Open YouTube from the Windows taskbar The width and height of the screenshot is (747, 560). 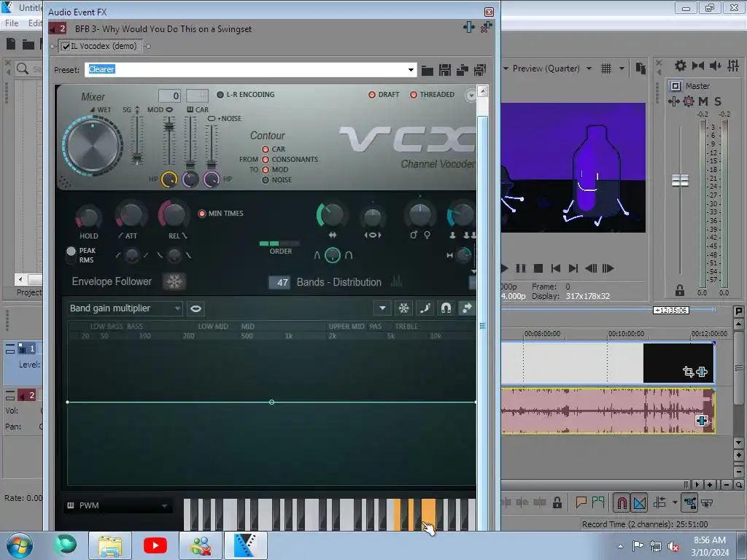click(x=155, y=545)
